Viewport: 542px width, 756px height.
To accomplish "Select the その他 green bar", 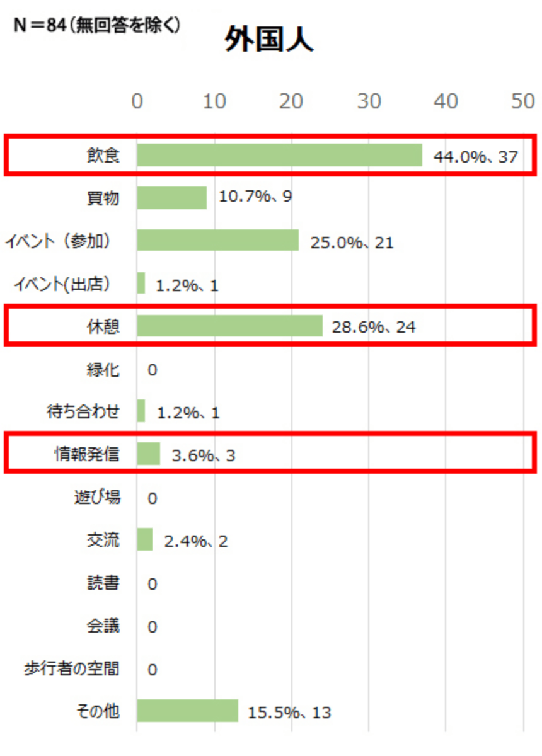I will [x=187, y=711].
